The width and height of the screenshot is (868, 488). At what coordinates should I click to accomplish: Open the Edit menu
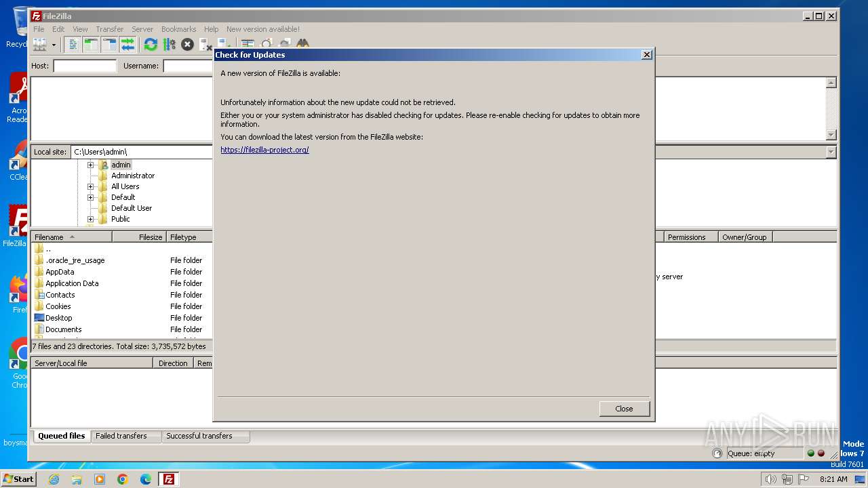click(x=58, y=29)
